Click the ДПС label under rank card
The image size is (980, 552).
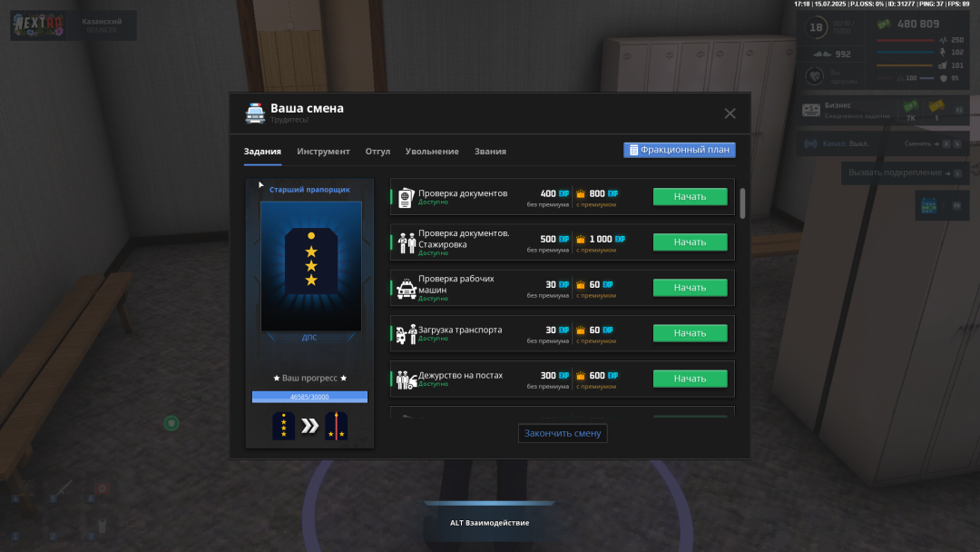[309, 337]
